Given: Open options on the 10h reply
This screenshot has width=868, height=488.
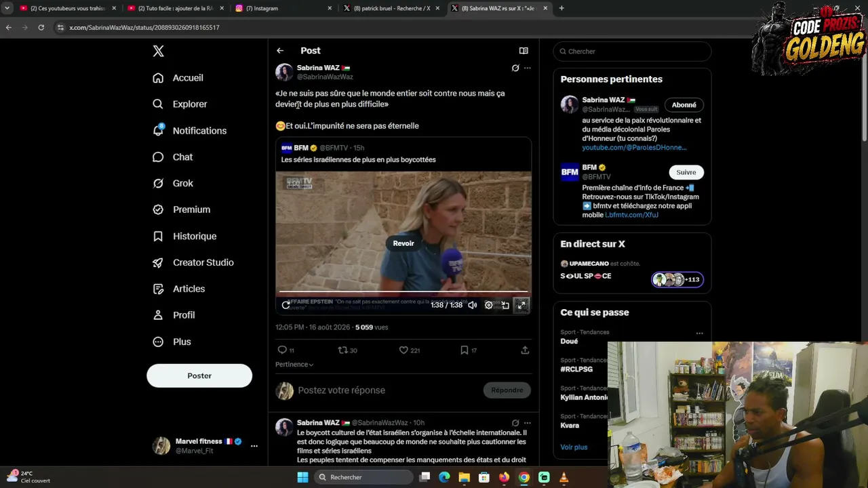Looking at the screenshot, I should pos(528,423).
